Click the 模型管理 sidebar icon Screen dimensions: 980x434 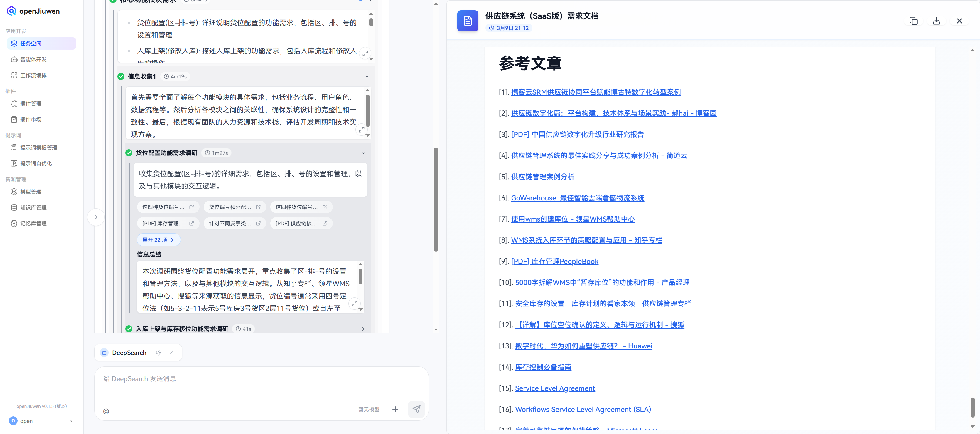click(14, 192)
